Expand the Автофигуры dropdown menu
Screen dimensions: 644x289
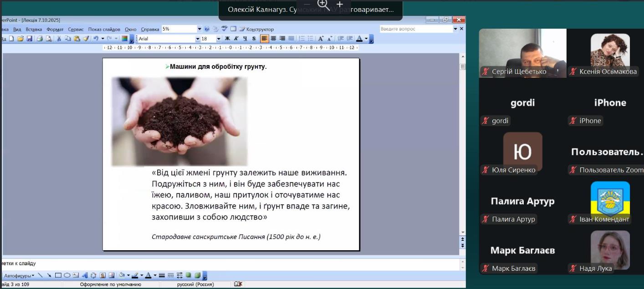click(x=19, y=276)
